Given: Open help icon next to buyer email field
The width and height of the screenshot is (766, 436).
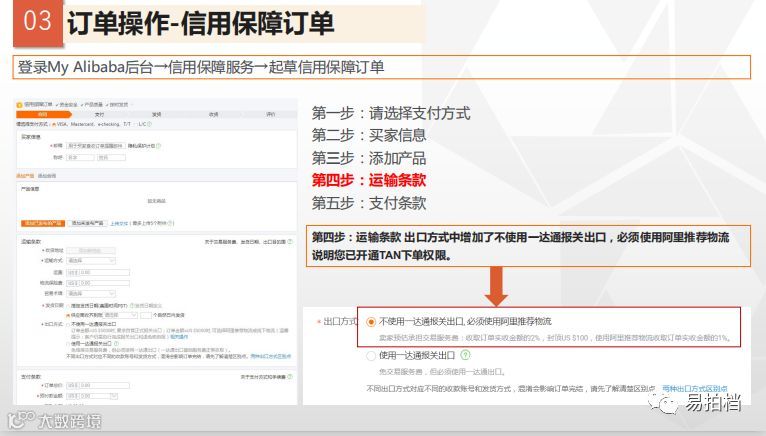Looking at the screenshot, I should click(x=159, y=146).
